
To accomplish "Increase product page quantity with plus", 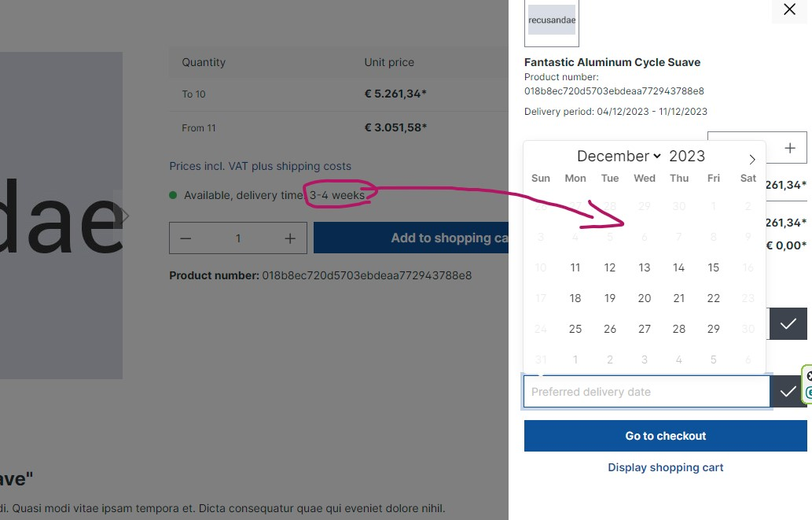I will pyautogui.click(x=290, y=238).
